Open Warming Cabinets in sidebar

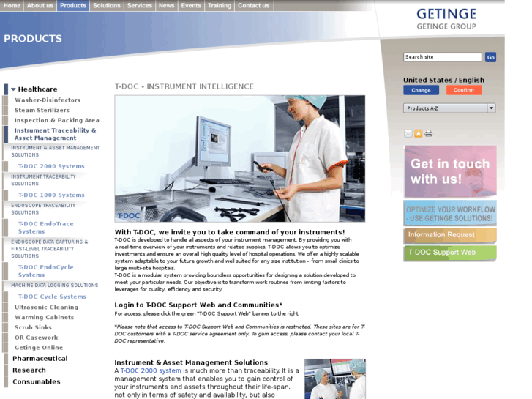[x=44, y=317]
